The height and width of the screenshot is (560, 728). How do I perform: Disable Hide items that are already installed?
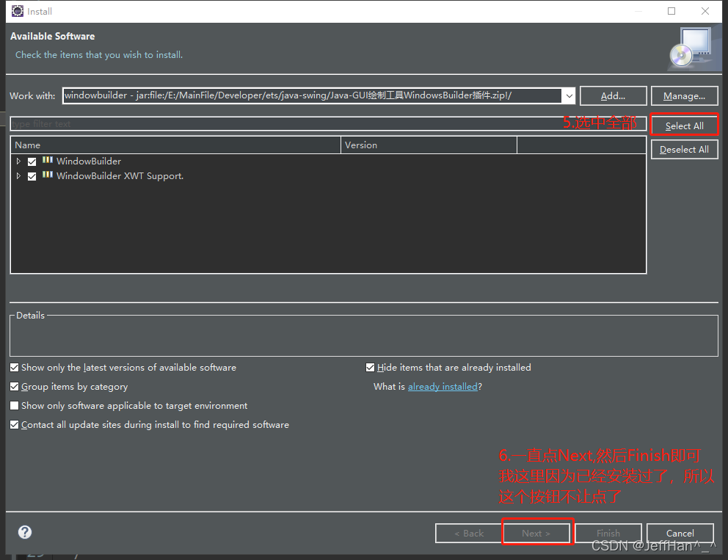pos(371,367)
